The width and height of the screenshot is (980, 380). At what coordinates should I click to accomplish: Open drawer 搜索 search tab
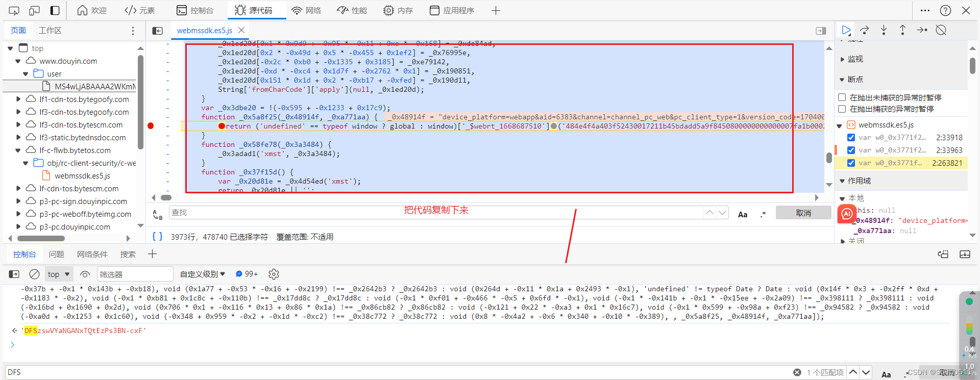(x=128, y=255)
